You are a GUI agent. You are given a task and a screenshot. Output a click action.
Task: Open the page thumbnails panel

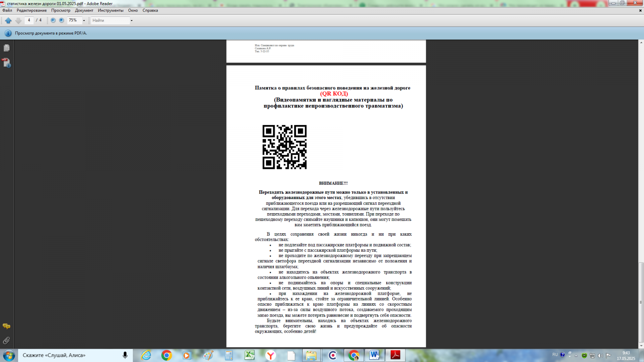(6, 48)
